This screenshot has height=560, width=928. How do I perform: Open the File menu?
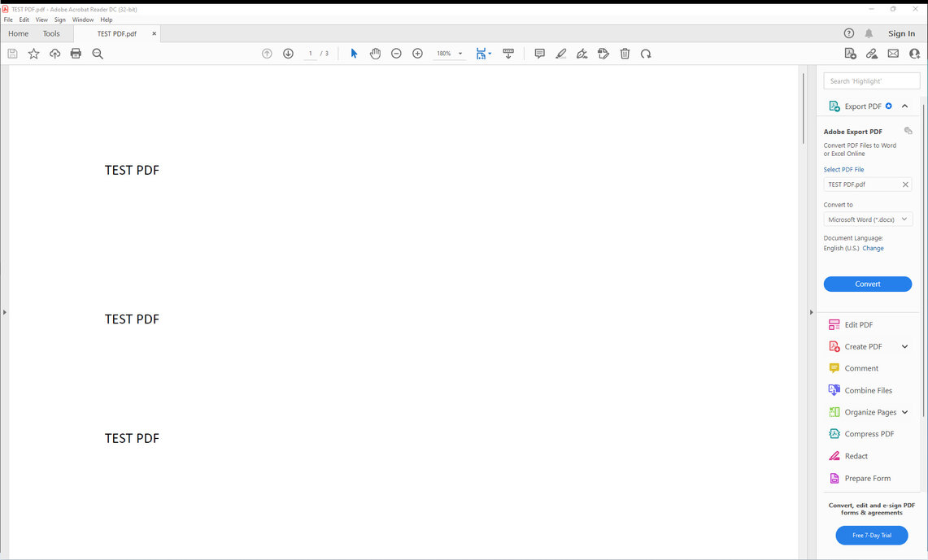pyautogui.click(x=8, y=20)
